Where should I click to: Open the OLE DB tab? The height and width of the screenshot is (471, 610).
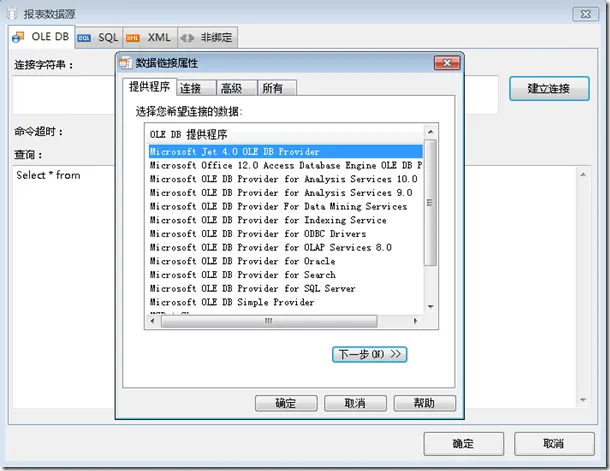[41, 37]
